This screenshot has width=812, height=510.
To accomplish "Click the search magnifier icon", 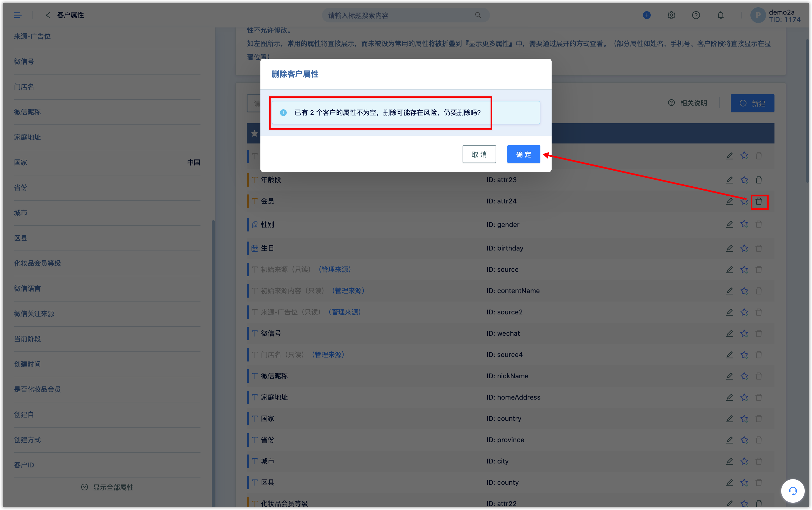I will click(x=478, y=15).
